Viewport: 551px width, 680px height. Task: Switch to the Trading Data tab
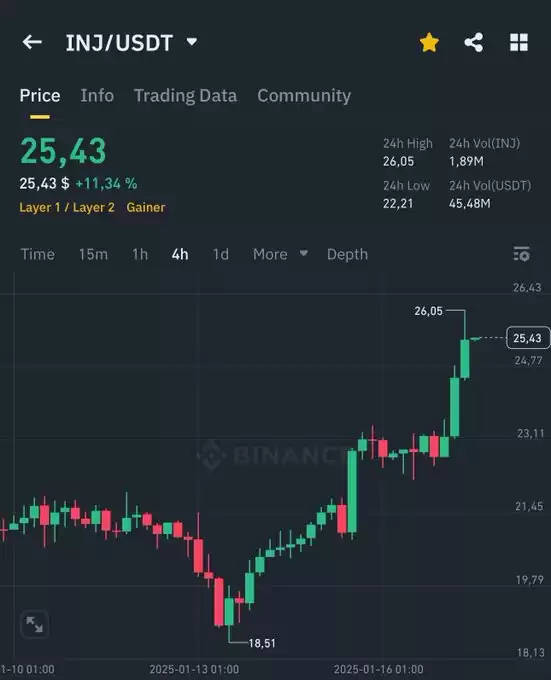coord(186,95)
